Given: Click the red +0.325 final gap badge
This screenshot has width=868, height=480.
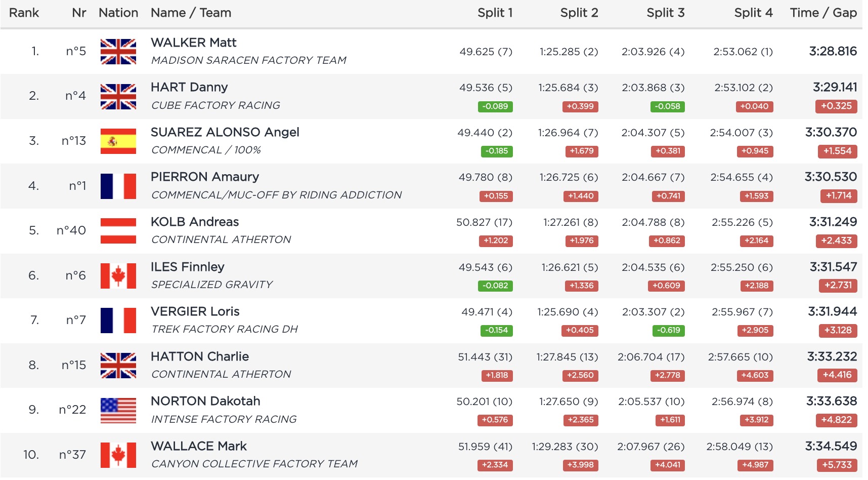Looking at the screenshot, I should (x=836, y=106).
